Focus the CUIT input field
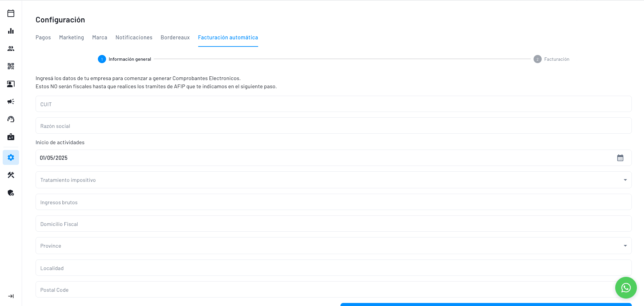The width and height of the screenshot is (644, 306). click(x=333, y=104)
